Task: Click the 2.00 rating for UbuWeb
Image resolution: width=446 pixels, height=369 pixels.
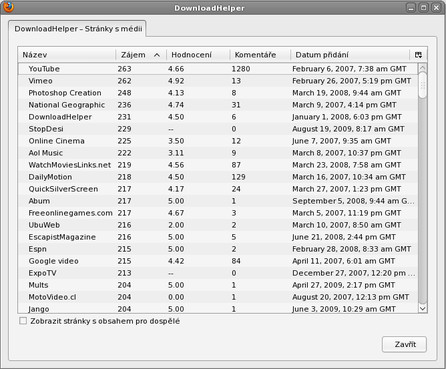Action: [176, 225]
